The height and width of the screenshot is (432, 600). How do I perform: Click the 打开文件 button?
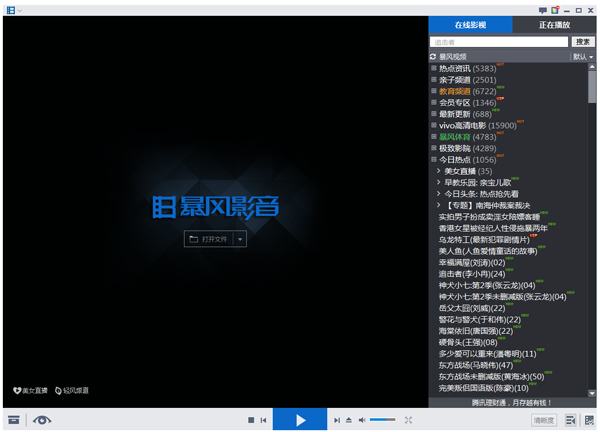point(209,239)
